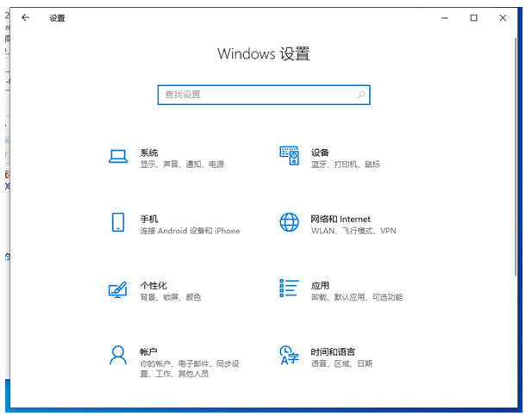Viewport: 532px width, 416px height.
Task: Click the text 蓝牙、打印机、鼠标
Action: tap(346, 165)
